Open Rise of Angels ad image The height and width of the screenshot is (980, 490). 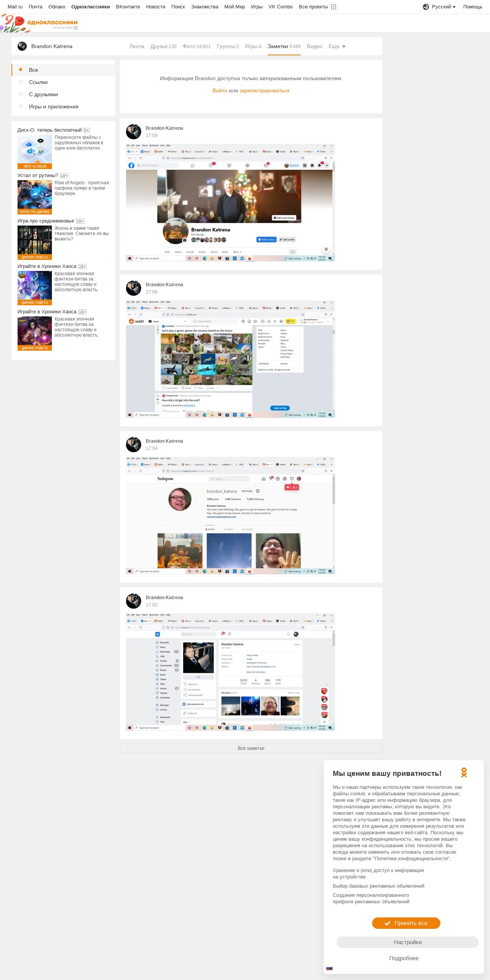click(x=35, y=197)
